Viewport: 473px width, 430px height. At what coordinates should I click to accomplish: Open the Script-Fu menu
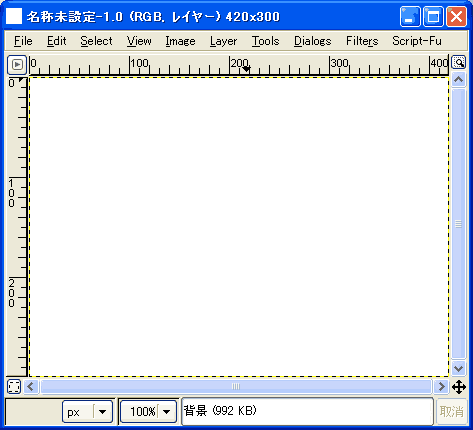(x=417, y=41)
